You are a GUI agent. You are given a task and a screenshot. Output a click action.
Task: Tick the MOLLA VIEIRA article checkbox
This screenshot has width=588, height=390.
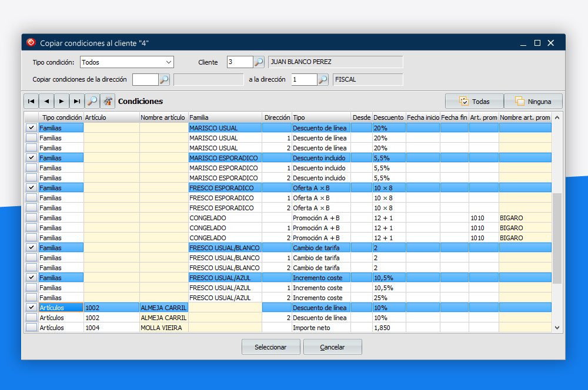point(31,328)
